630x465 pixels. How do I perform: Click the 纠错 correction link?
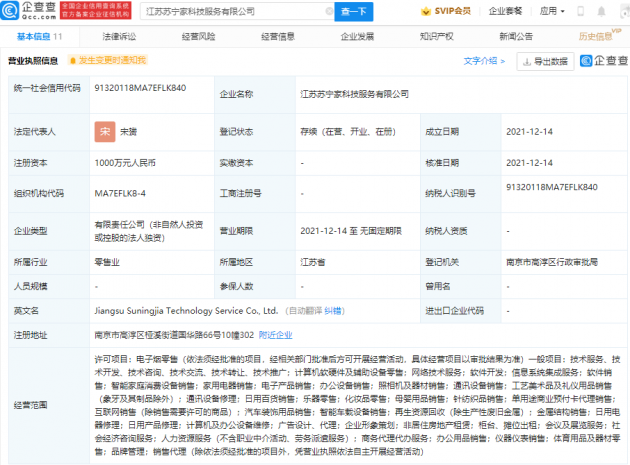point(332,311)
